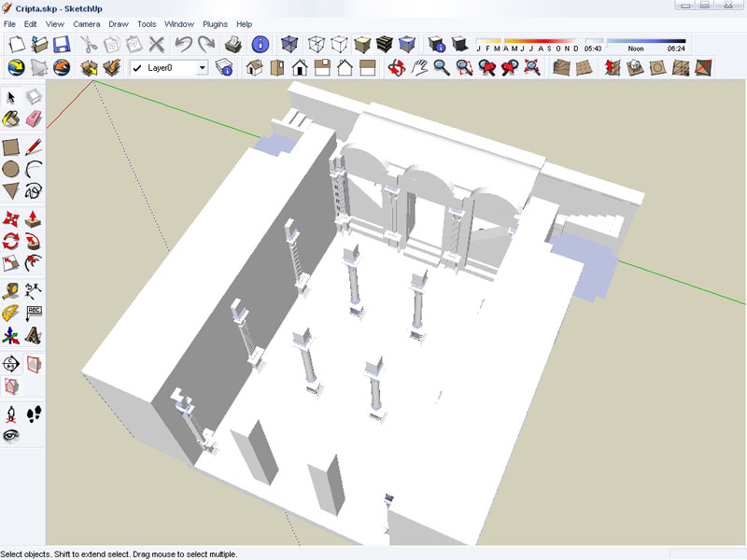The height and width of the screenshot is (560, 747).
Task: Click the Save file button
Action: pyautogui.click(x=62, y=44)
